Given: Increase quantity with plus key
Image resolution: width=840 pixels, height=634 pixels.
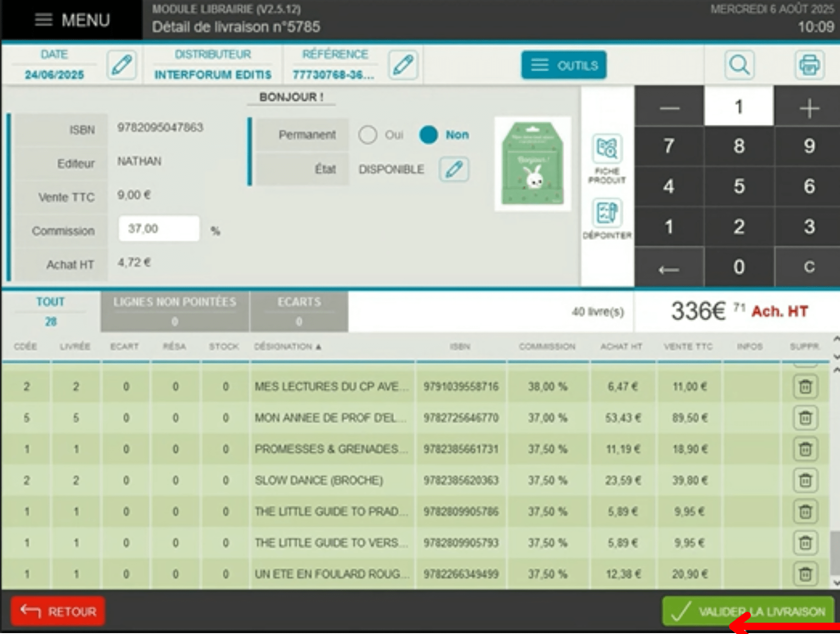Looking at the screenshot, I should click(809, 107).
